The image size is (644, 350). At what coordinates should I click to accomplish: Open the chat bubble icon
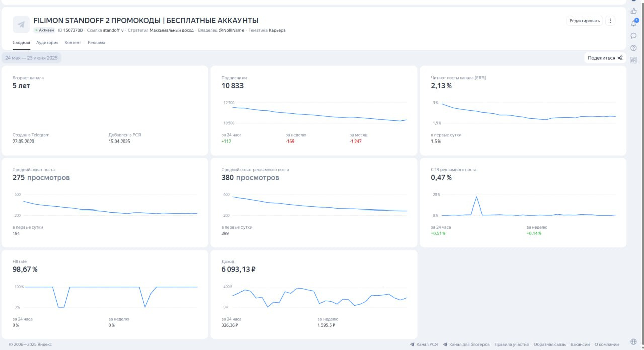coord(633,36)
